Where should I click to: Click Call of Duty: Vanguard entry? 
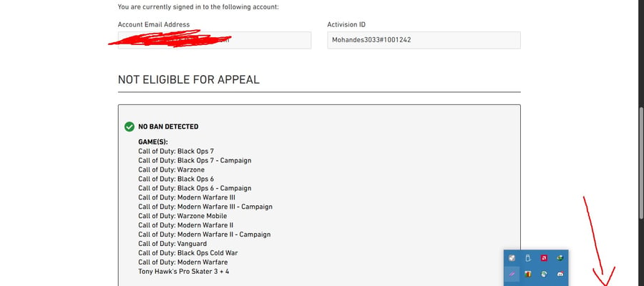point(172,244)
